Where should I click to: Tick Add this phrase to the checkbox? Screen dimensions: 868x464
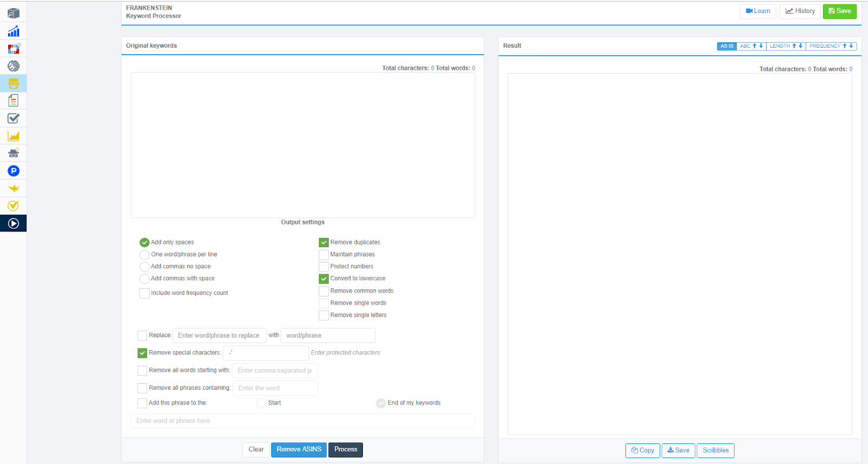pos(142,403)
